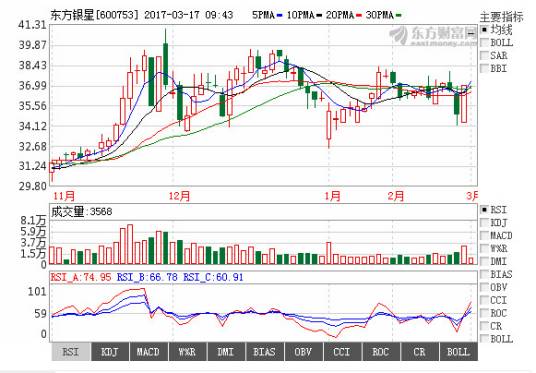The image size is (536, 373).
Task: Select the DMI radio in side list
Action: [484, 262]
